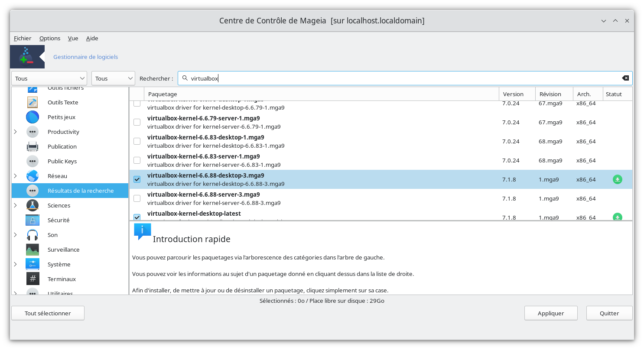The height and width of the screenshot is (350, 644).
Task: Select the Outils Texte category label
Action: tap(63, 102)
